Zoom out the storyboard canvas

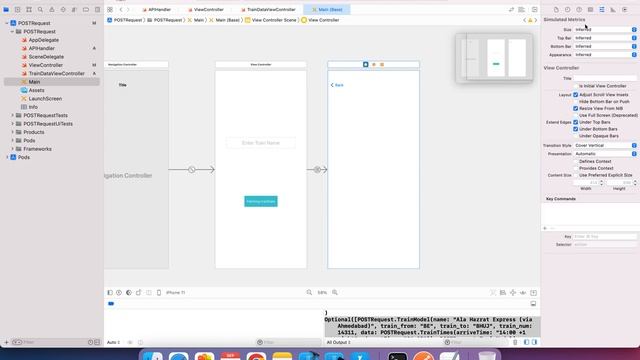click(309, 292)
